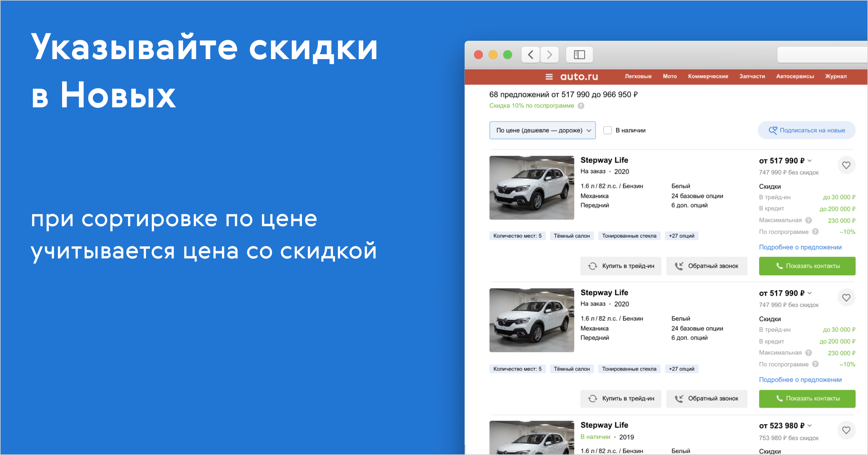Click the auto.ru logo
The height and width of the screenshot is (455, 868).
pos(579,77)
